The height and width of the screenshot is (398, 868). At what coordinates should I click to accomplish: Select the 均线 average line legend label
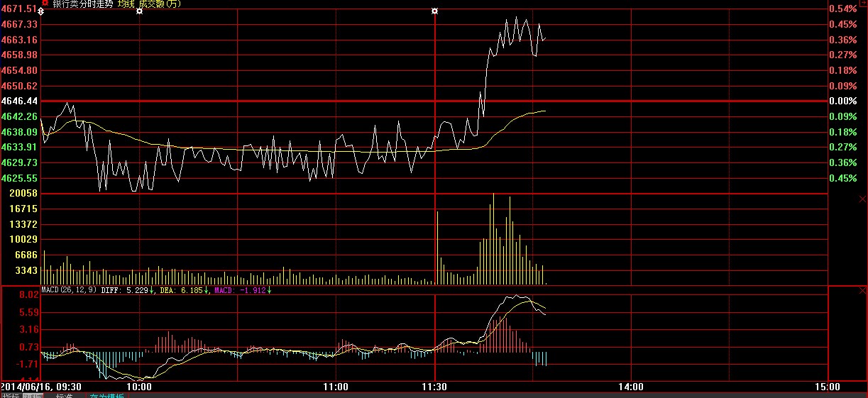coord(126,4)
